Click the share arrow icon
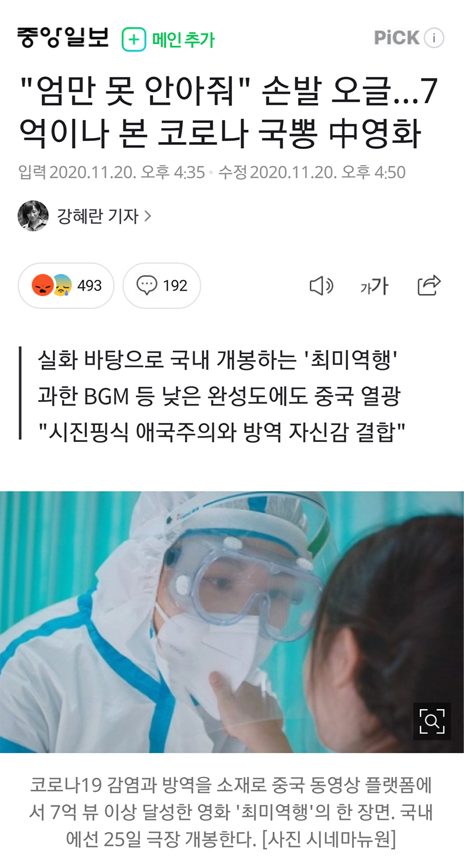The image size is (464, 868). pos(429,285)
